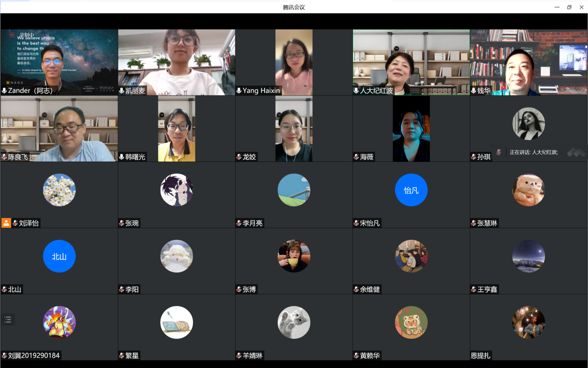The width and height of the screenshot is (588, 368).
Task: Click mic icon in the speaking indicator bar
Action: click(499, 152)
